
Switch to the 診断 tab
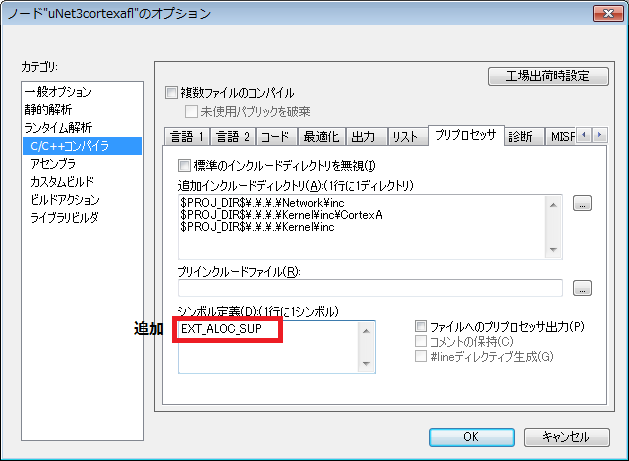click(x=525, y=136)
